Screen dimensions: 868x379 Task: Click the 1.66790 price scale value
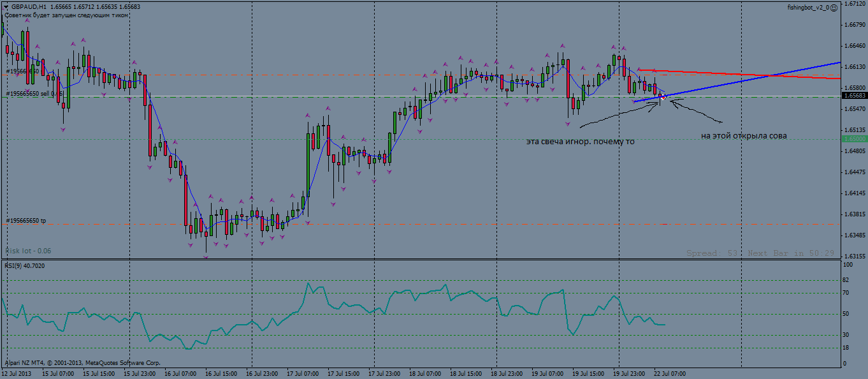pyautogui.click(x=854, y=25)
